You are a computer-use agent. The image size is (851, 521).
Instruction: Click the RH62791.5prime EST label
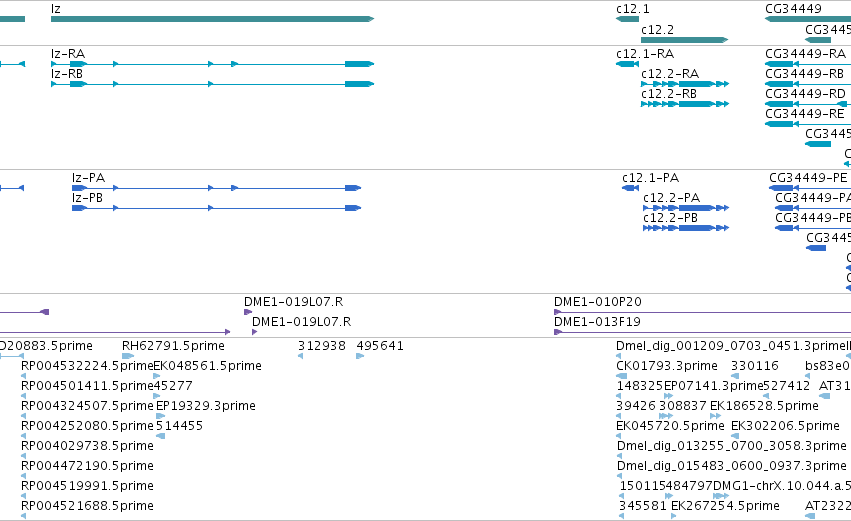(x=173, y=346)
